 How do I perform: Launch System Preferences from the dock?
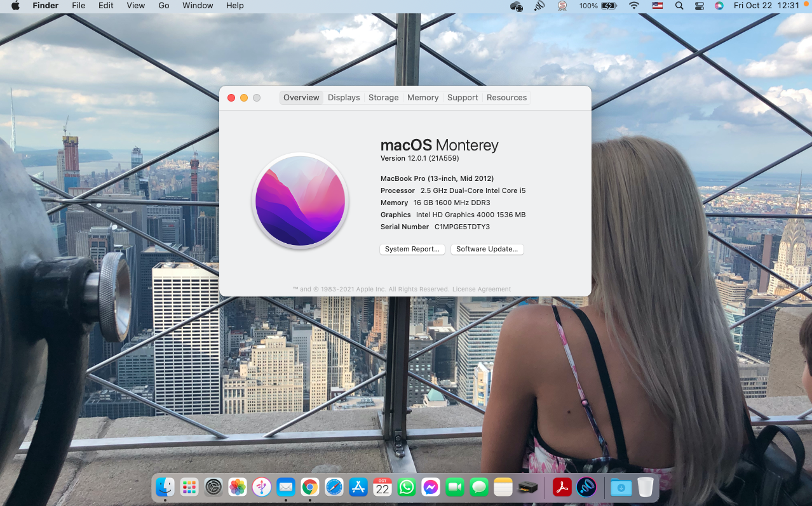coord(213,487)
